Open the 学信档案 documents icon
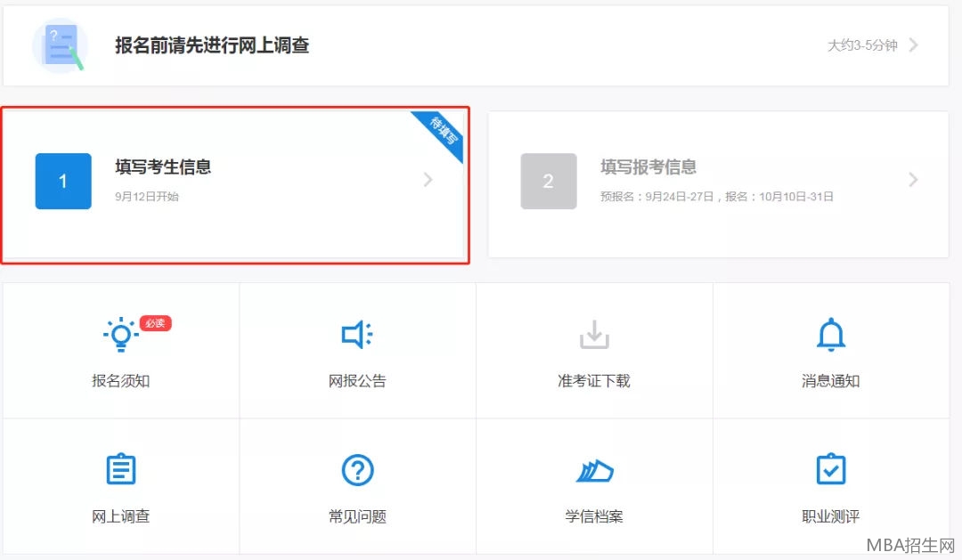This screenshot has width=962, height=560. click(x=594, y=469)
